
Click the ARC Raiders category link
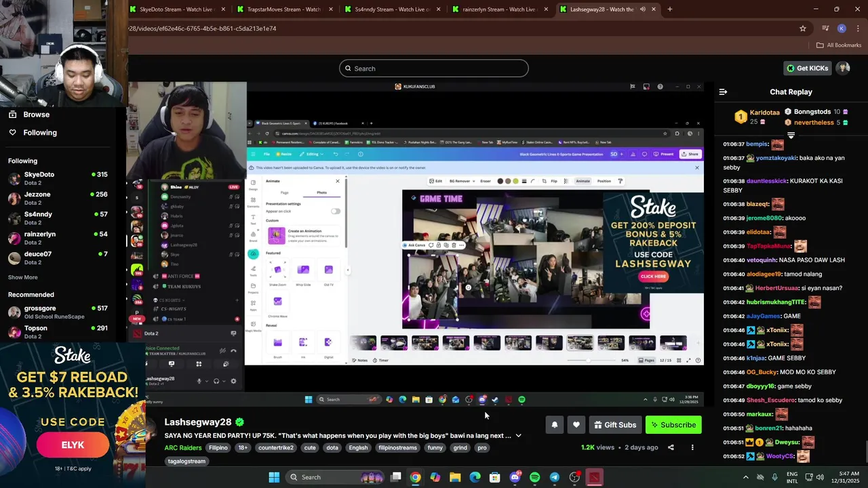pyautogui.click(x=183, y=447)
